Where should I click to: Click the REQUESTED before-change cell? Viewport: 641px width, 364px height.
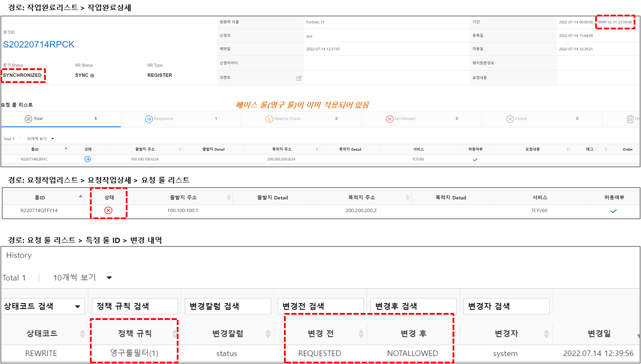319,354
